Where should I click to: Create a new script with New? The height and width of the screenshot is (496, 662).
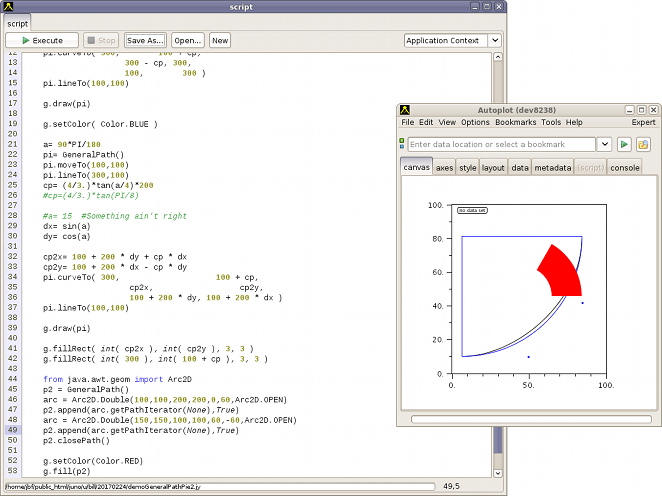point(219,41)
